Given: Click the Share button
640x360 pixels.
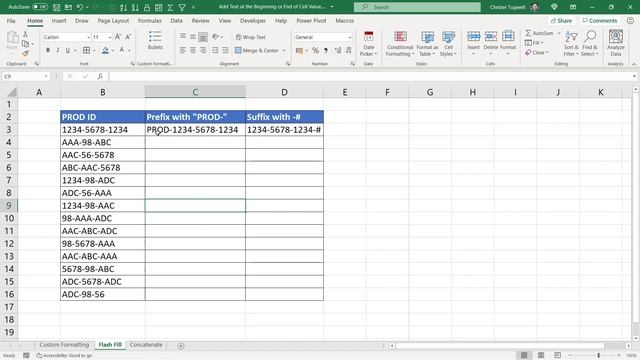Looking at the screenshot, I should [x=561, y=21].
